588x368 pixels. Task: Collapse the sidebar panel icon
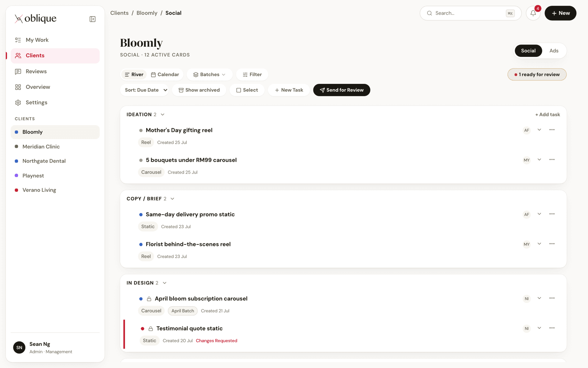click(93, 19)
